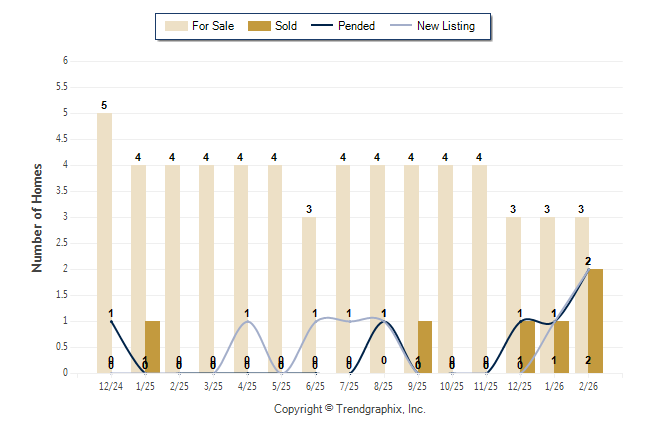
Task: Click the For Sale legend color swatch
Action: [175, 26]
